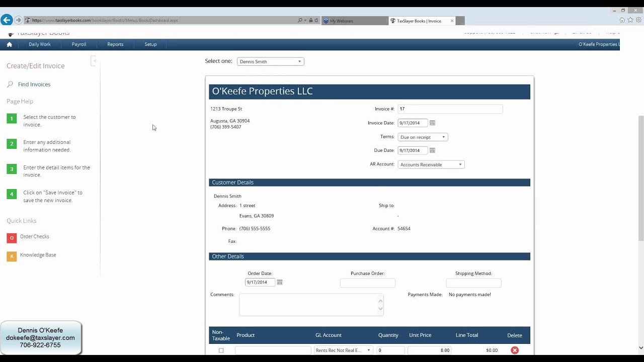
Task: Open the AR Account dropdown
Action: [431, 164]
